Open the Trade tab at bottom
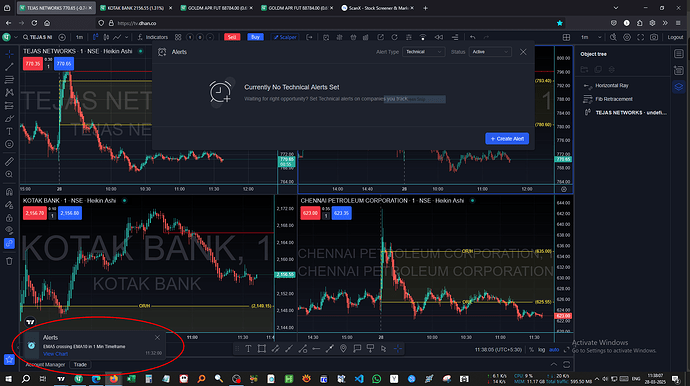 tap(80, 364)
